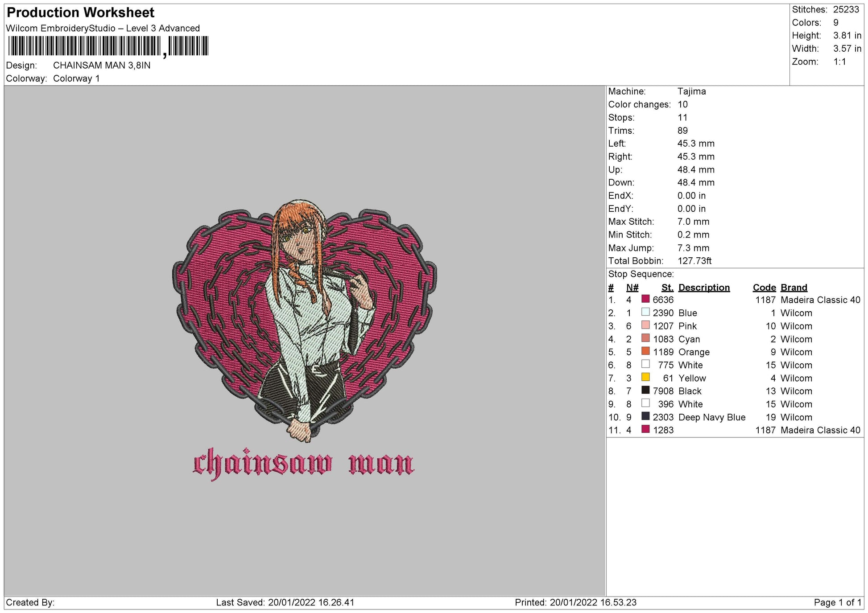Click the barcode under the title
This screenshot has width=868, height=613.
(x=108, y=46)
